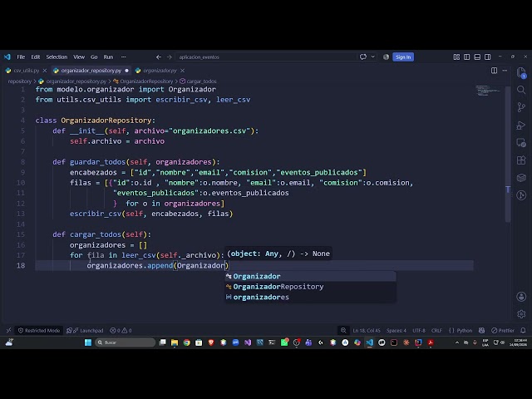Open the Run and Debug view
532x399 pixels.
pyautogui.click(x=521, y=125)
